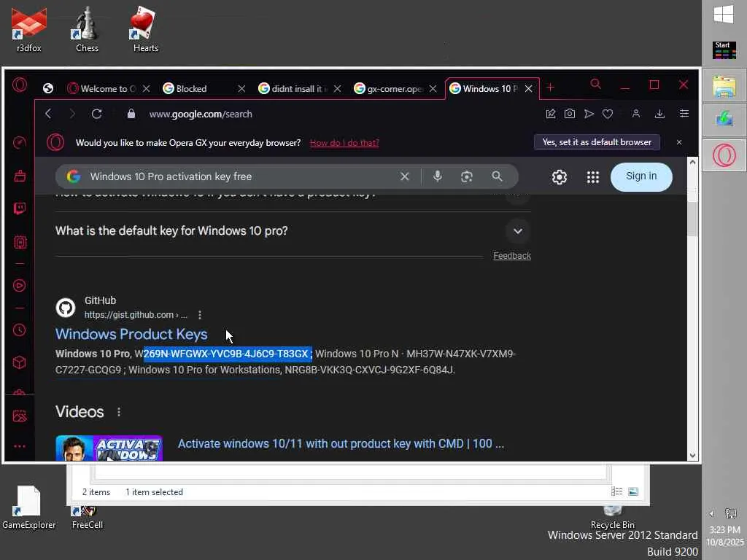Click the globe workspace icon in tab bar
Screen dimensions: 747x560
47,88
